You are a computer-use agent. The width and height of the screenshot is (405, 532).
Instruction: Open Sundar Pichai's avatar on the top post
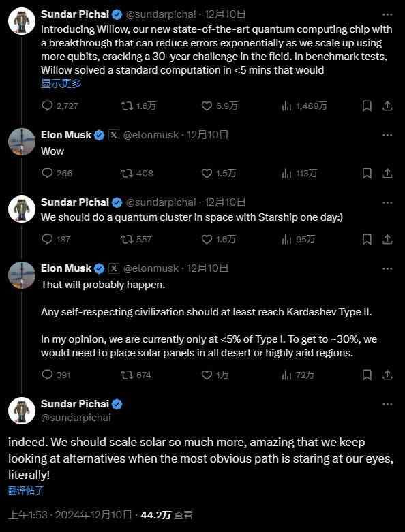coord(22,21)
